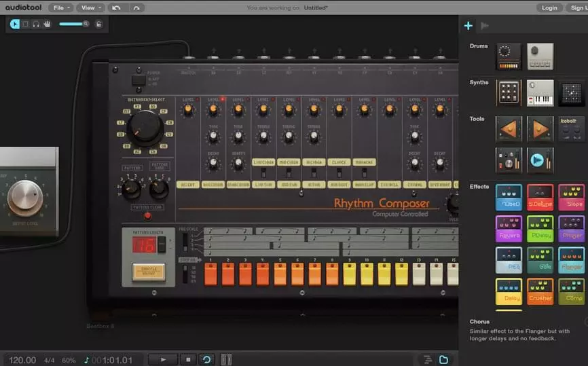
Task: Click the Play button in transport bar
Action: pyautogui.click(x=163, y=360)
